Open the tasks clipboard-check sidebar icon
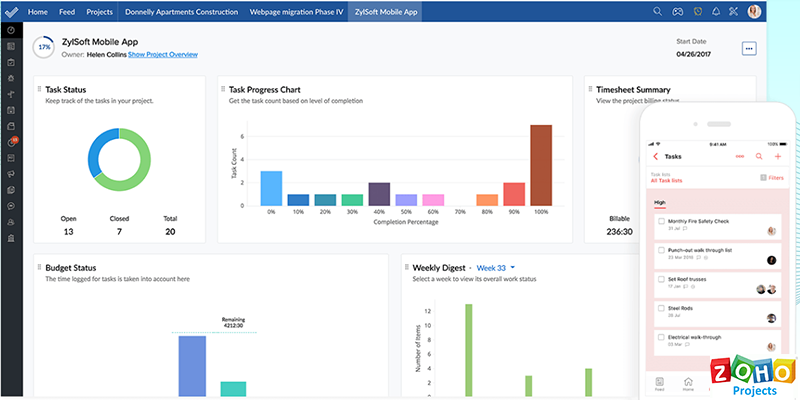 [x=11, y=62]
